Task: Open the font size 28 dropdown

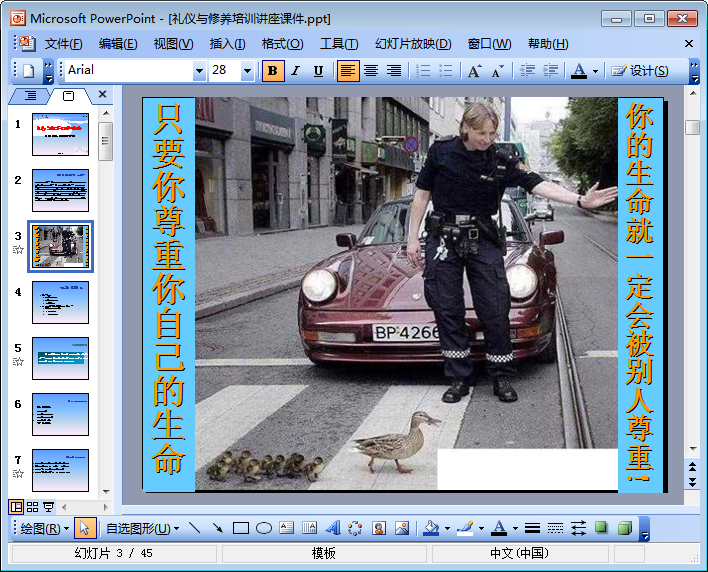Action: pyautogui.click(x=247, y=71)
